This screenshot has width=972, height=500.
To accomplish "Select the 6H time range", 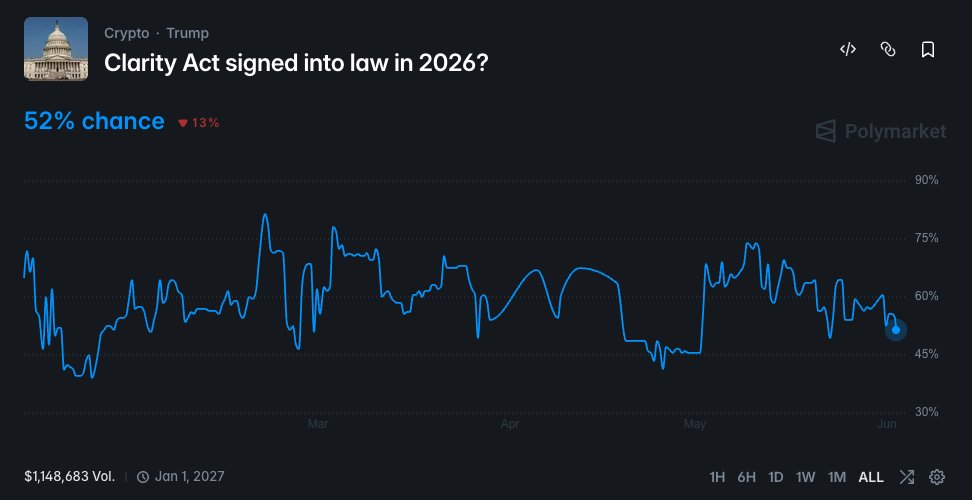I will pos(746,477).
